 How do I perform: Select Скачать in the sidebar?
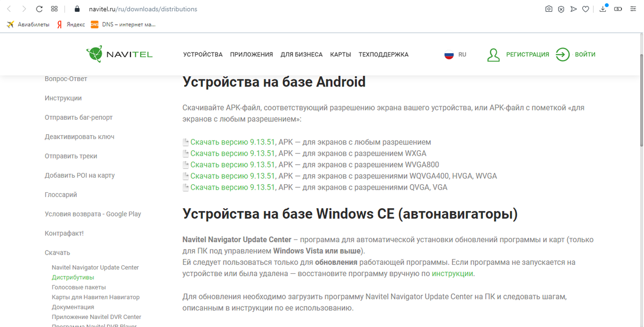pyautogui.click(x=57, y=253)
